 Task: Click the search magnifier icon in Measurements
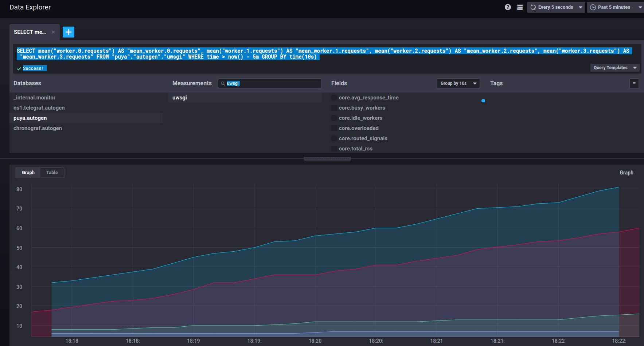[223, 83]
